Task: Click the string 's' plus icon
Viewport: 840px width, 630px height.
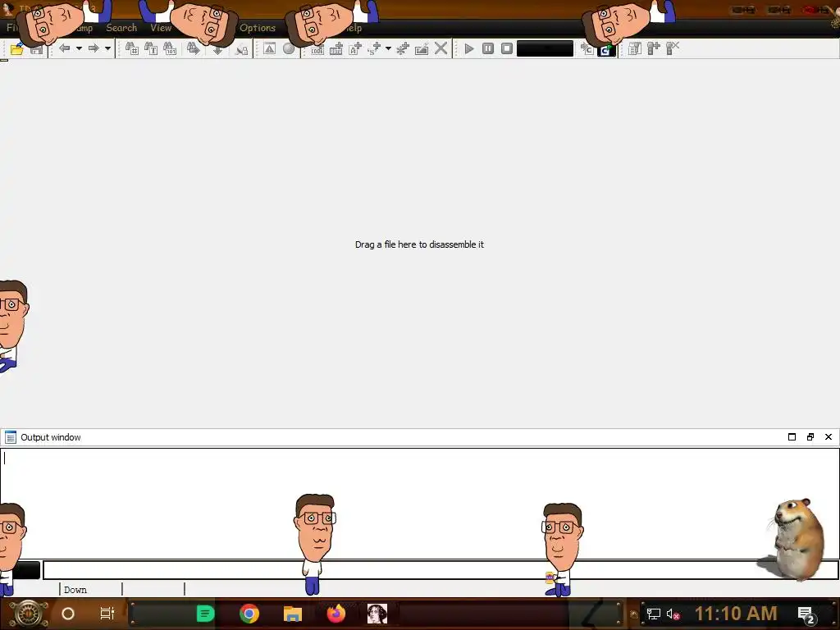Action: 374,48
